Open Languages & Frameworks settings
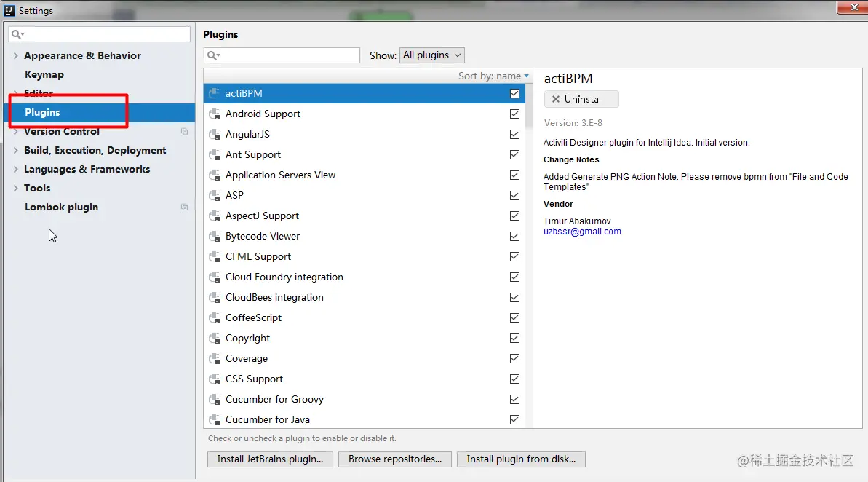 pos(87,169)
